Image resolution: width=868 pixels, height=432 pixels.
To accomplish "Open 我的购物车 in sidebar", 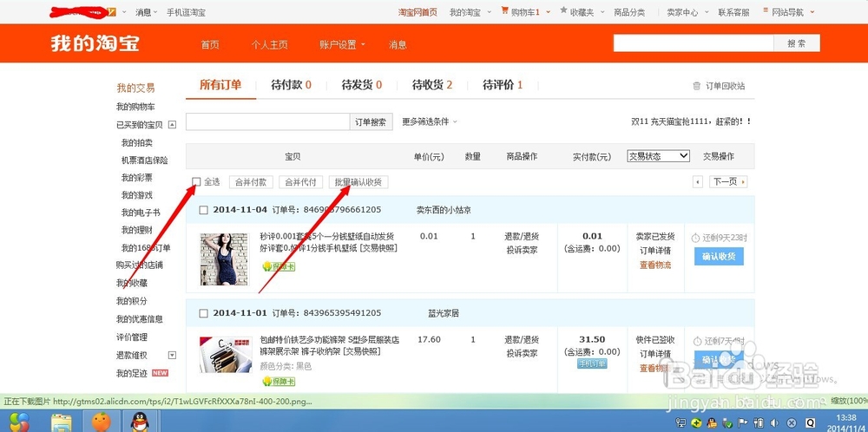I will pos(135,107).
